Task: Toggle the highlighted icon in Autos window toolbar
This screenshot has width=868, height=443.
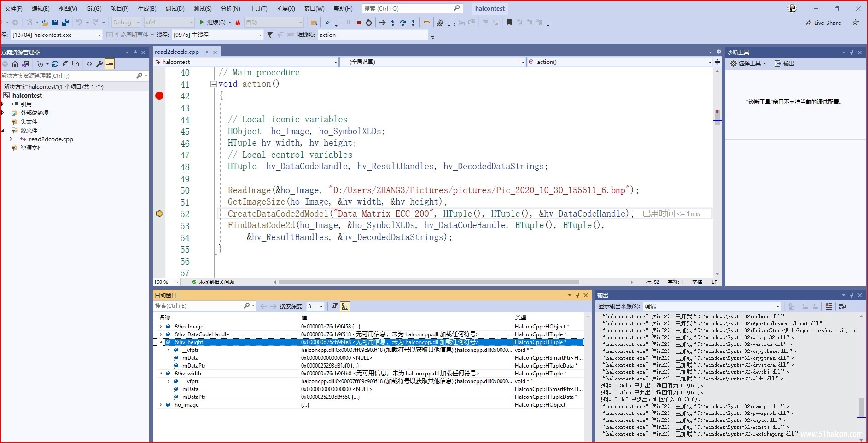Action: coord(345,306)
